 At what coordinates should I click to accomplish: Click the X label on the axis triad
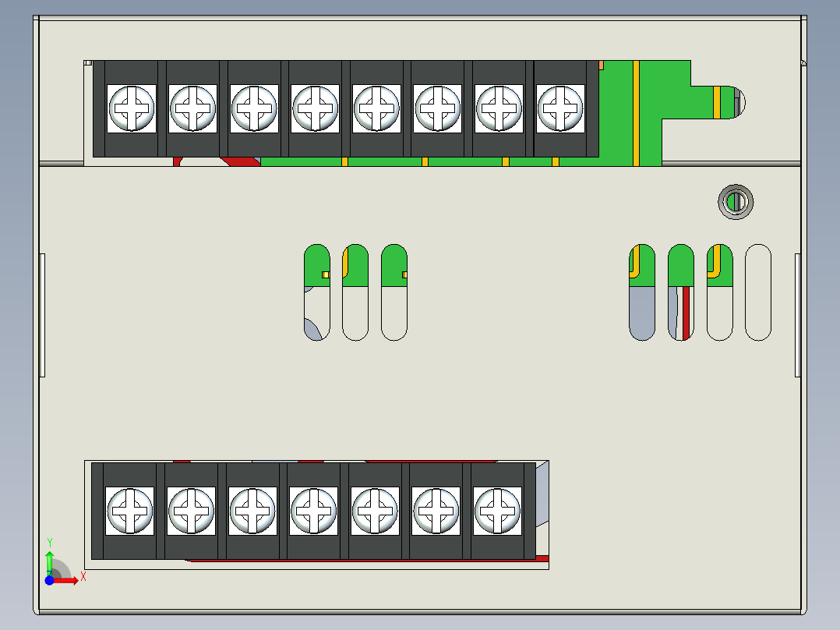click(83, 577)
